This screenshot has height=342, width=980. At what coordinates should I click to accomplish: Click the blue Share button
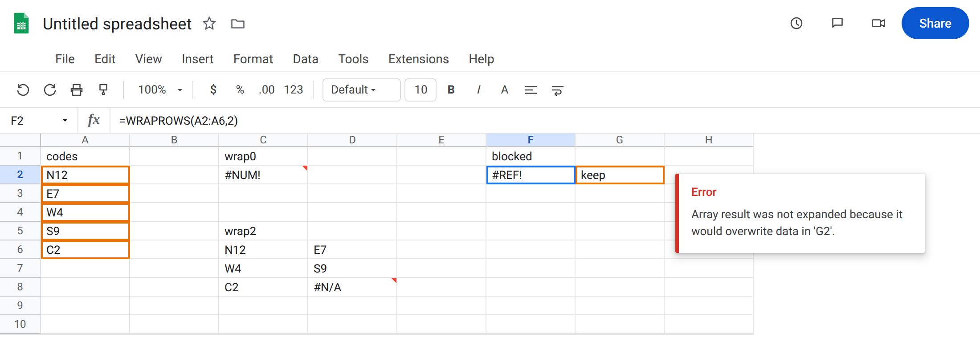(935, 23)
